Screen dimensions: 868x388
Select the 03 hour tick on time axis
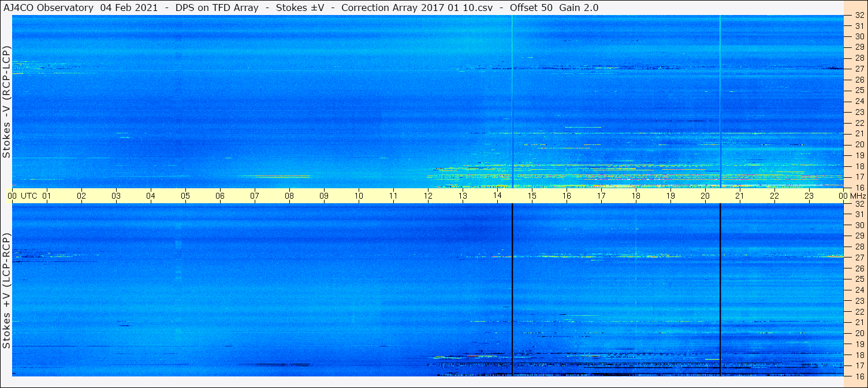tap(116, 196)
